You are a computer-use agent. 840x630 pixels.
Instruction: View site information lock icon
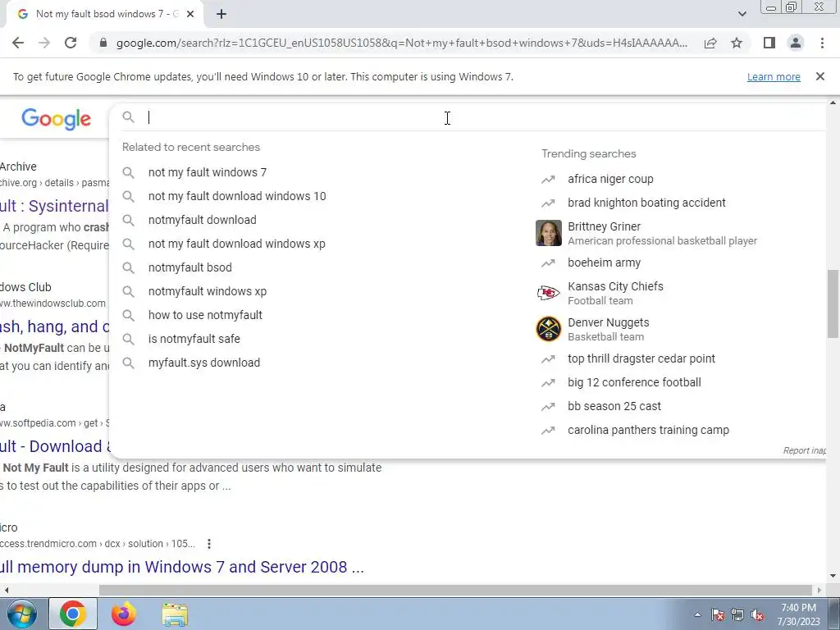103,43
